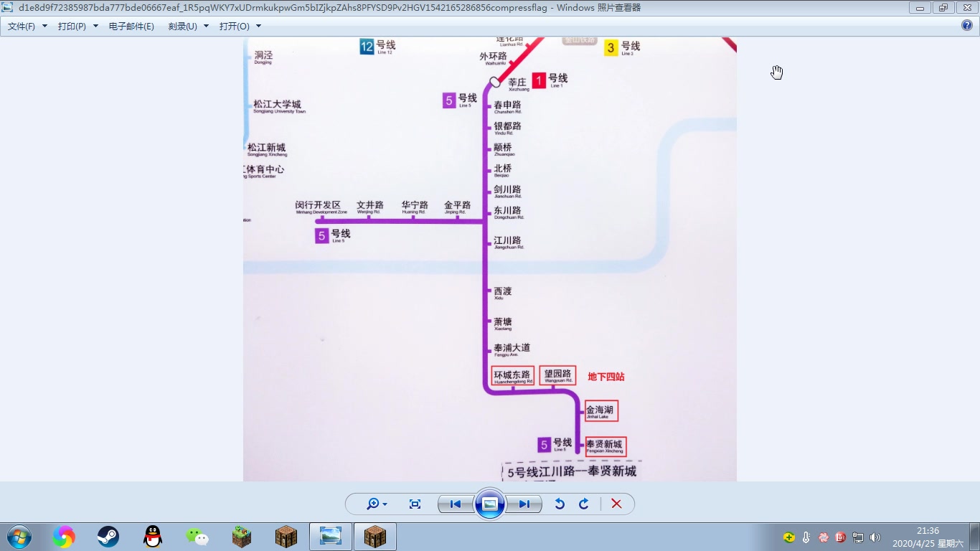This screenshot has width=980, height=551.
Task: Click the 春申路 station label
Action: [507, 107]
